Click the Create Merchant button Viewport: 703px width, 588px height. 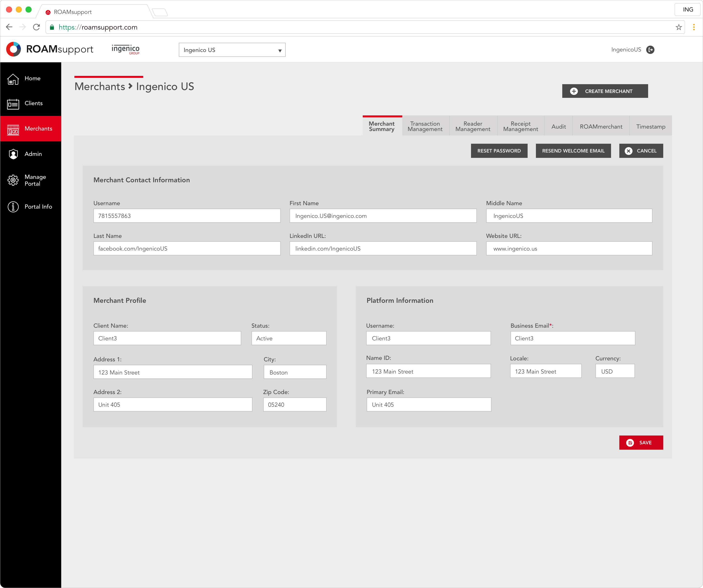(x=605, y=91)
